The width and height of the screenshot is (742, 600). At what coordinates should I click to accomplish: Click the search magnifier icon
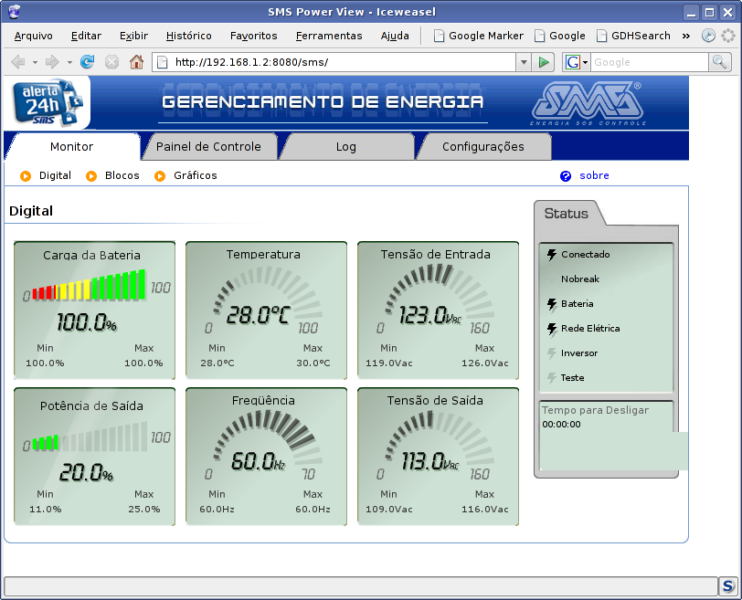tap(719, 62)
